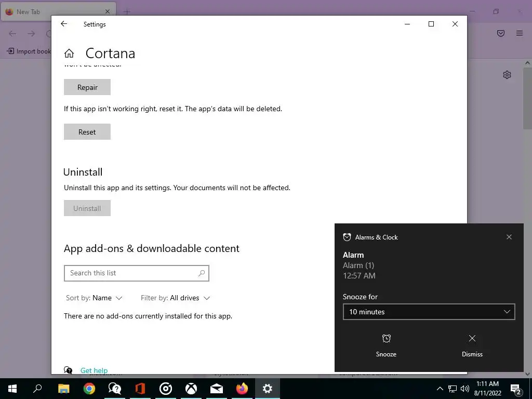Launch Google Chrome from the taskbar
This screenshot has height=399, width=532.
point(89,389)
